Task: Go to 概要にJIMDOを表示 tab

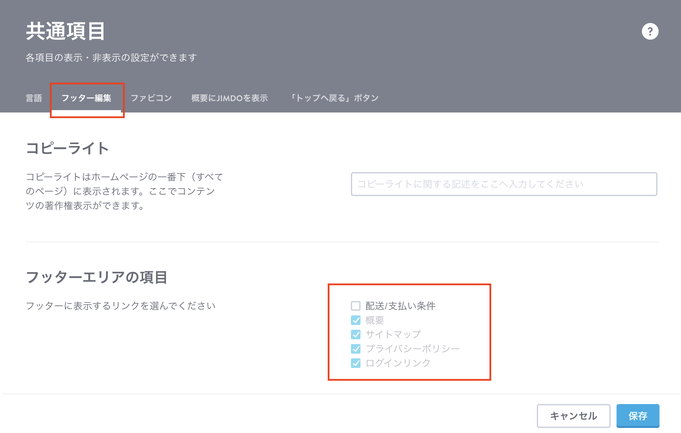Action: [229, 98]
